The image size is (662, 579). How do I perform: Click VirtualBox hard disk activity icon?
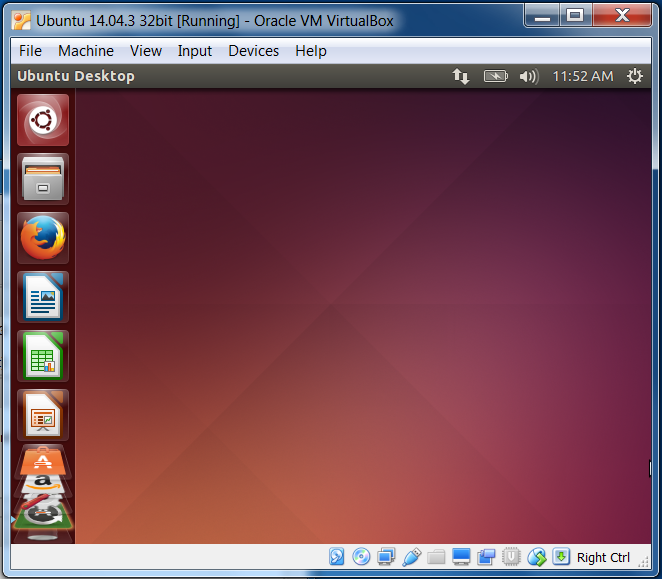click(x=336, y=557)
